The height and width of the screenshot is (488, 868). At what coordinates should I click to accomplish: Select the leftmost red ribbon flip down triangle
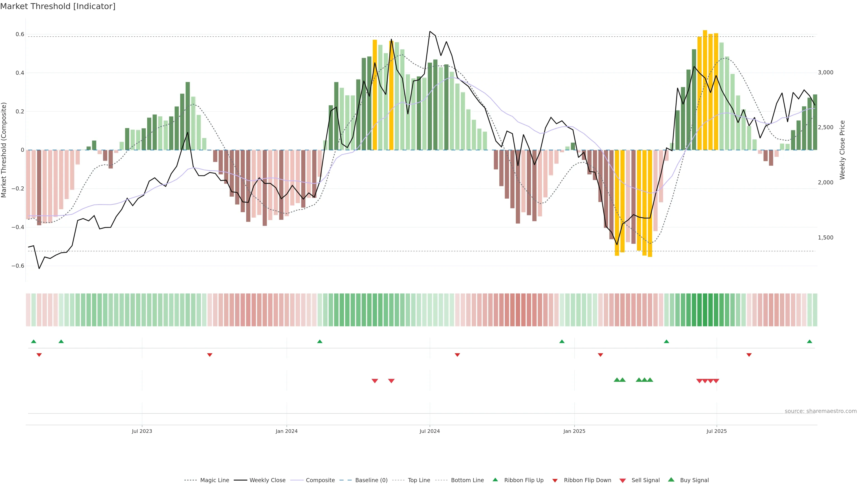point(39,355)
